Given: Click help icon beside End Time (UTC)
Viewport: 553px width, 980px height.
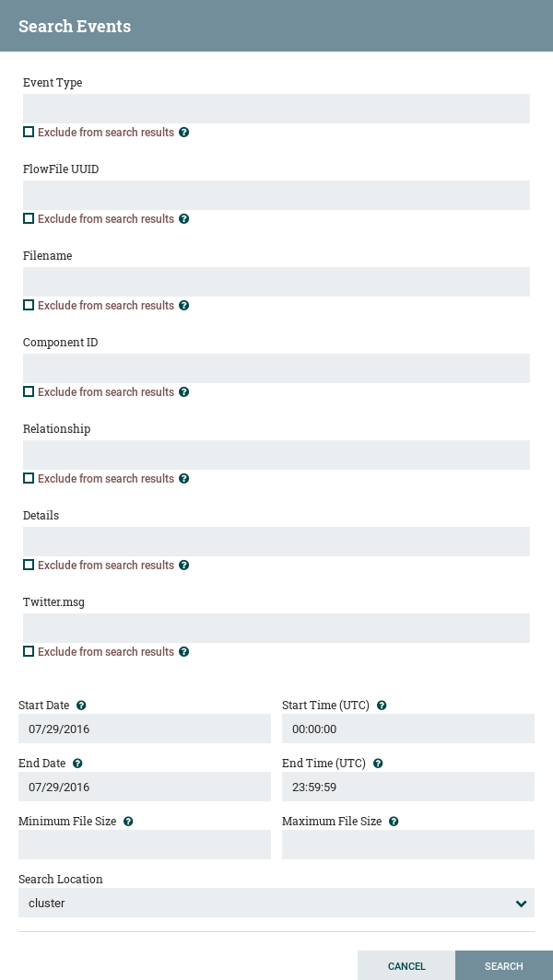Looking at the screenshot, I should [x=378, y=764].
